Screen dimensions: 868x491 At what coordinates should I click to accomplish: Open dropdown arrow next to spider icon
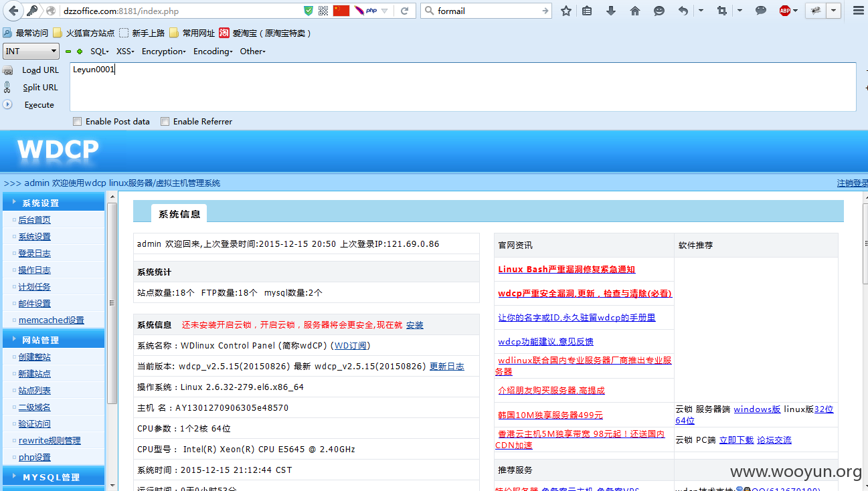click(833, 11)
